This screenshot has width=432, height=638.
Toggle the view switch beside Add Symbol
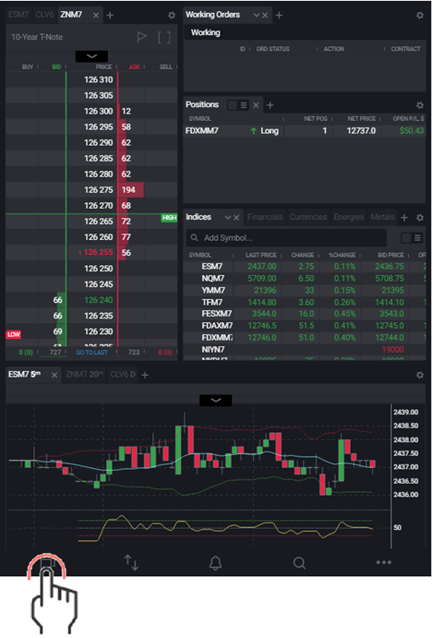(411, 238)
